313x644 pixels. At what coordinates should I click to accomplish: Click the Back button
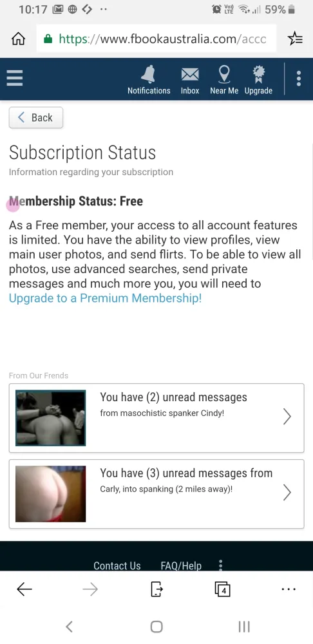click(x=35, y=117)
